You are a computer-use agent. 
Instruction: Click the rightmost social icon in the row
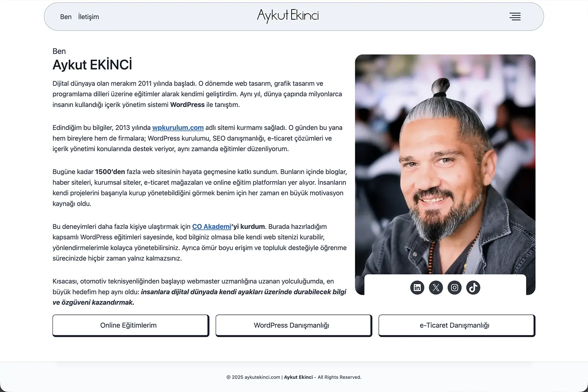tap(473, 287)
